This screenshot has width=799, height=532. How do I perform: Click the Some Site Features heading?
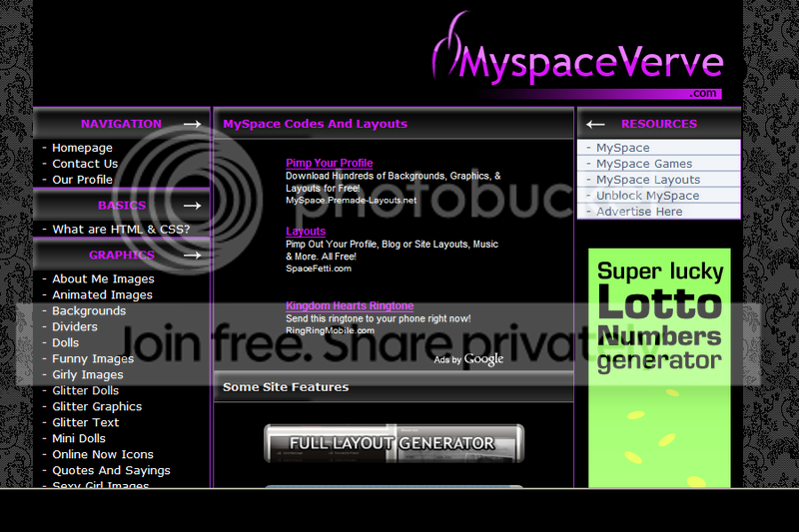(286, 387)
